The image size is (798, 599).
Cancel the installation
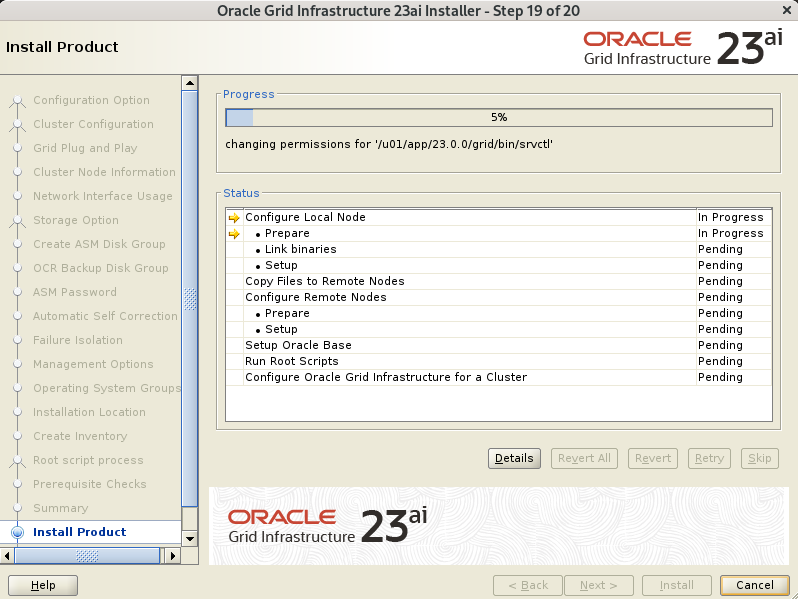tap(755, 585)
